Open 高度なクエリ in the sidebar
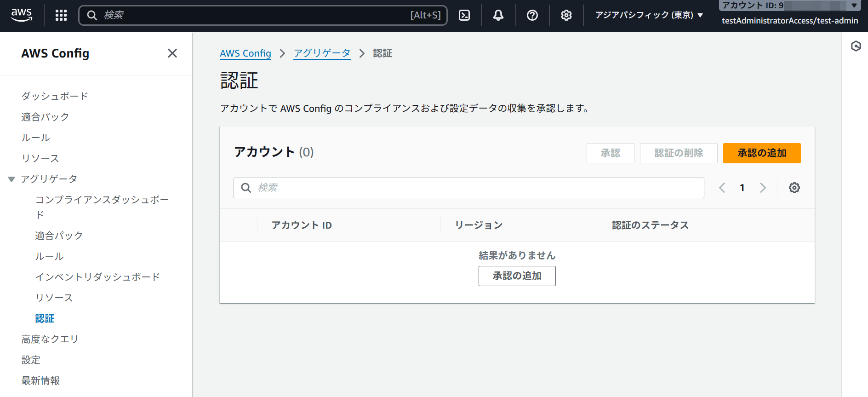The image size is (868, 397). coord(50,339)
